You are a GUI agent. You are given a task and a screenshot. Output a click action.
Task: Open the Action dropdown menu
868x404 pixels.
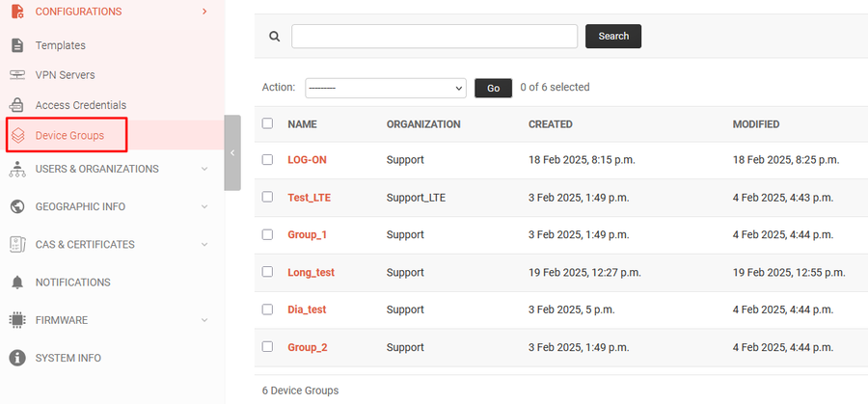(385, 88)
